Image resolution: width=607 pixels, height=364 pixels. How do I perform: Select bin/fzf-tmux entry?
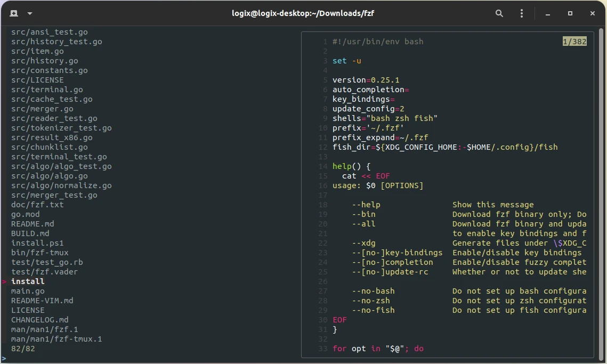[x=40, y=253]
